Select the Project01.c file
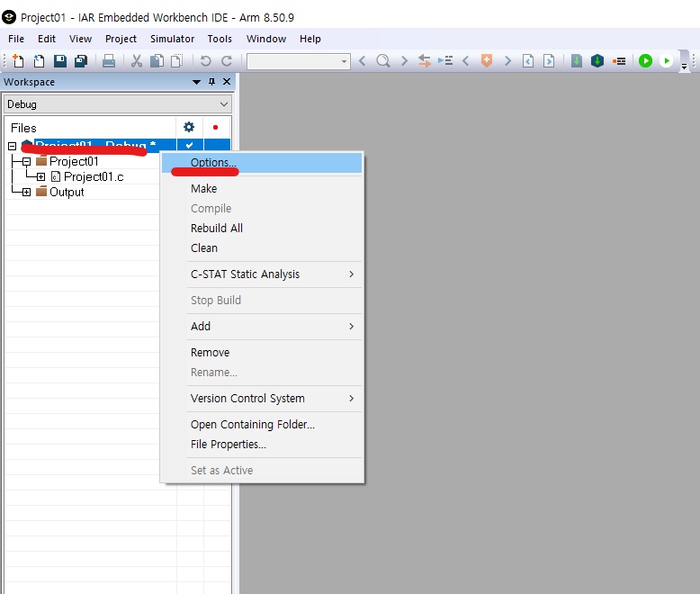700x594 pixels. point(94,177)
